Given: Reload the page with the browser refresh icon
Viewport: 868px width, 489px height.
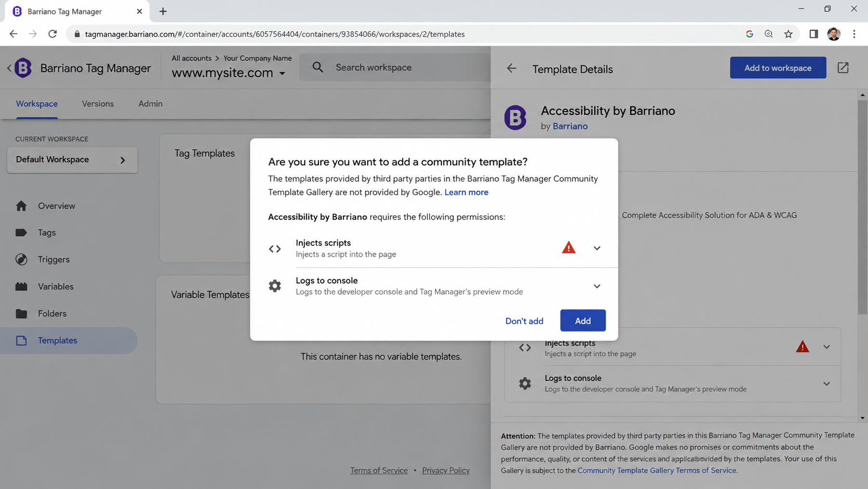Looking at the screenshot, I should 52,34.
